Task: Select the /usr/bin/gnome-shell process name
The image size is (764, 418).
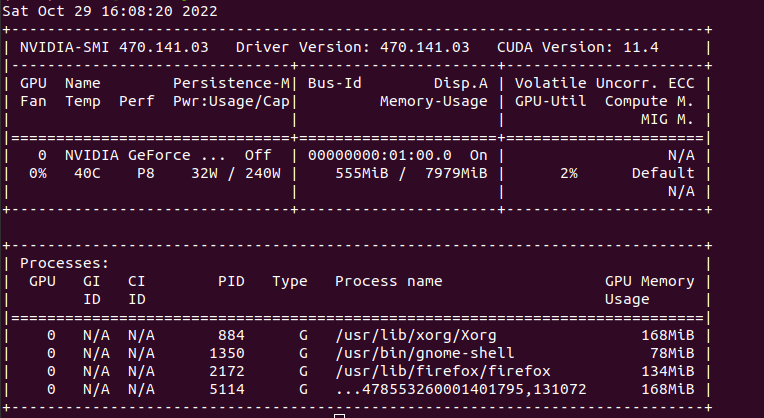Action: click(x=425, y=353)
